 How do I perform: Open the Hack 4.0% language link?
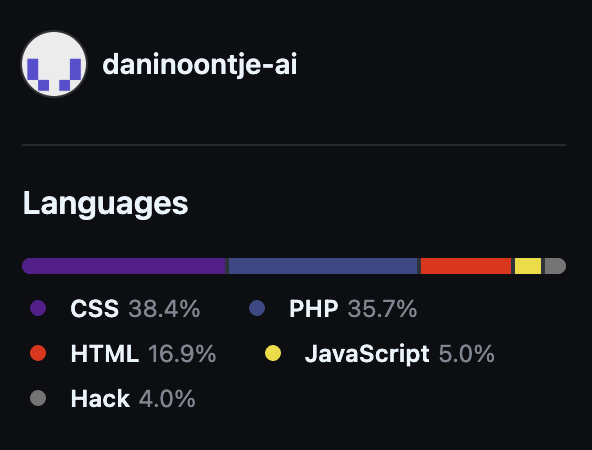113,399
